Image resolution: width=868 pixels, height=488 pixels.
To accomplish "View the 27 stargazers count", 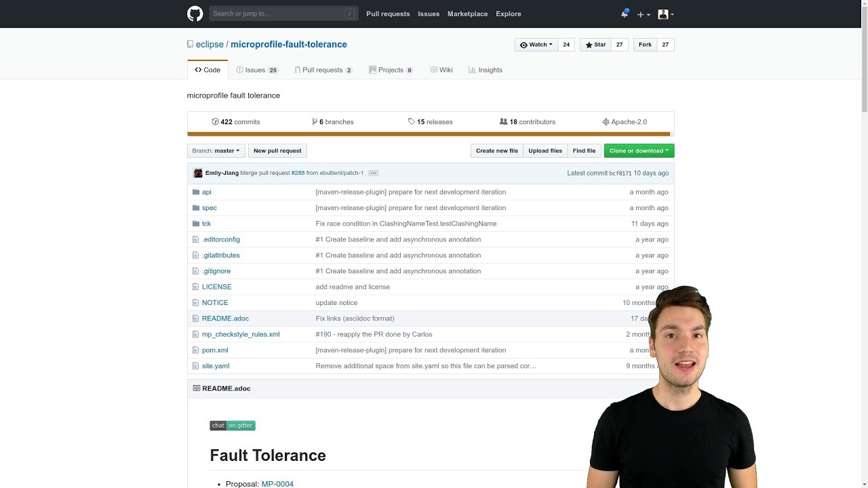I will tap(619, 45).
